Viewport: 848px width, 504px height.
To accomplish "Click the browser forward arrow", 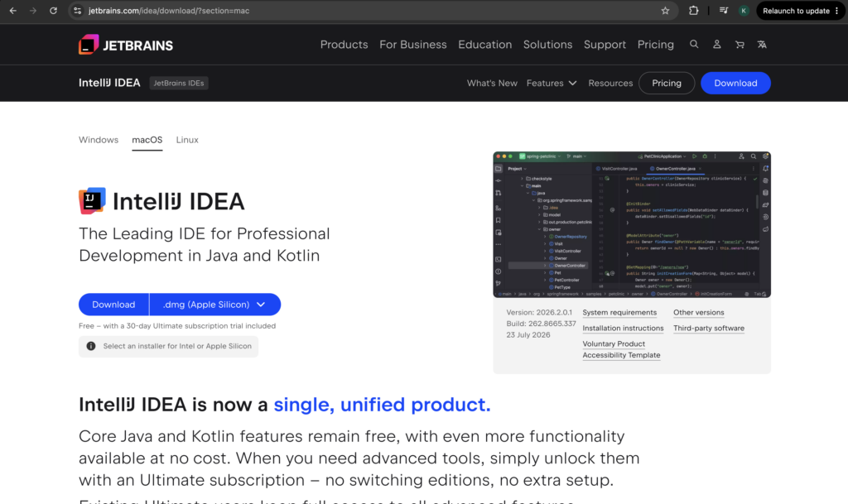I will (x=33, y=11).
